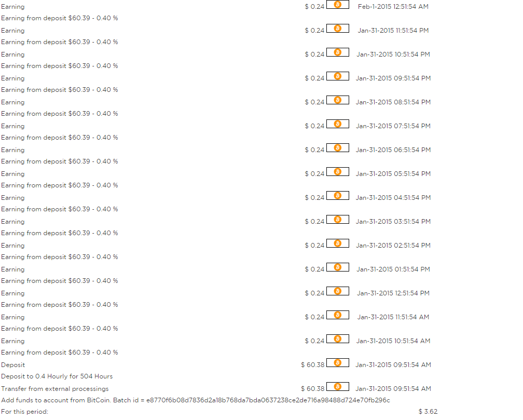Click the 'Deposit to 0.4 Hourly for 504 Hours' text
This screenshot has height=420, width=523.
tap(57, 376)
